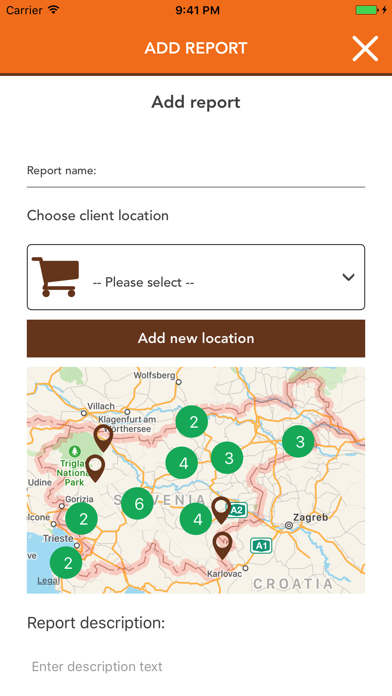Select green cluster 2 near Gorizia
Screen dimensions: 392x696
coord(82,518)
